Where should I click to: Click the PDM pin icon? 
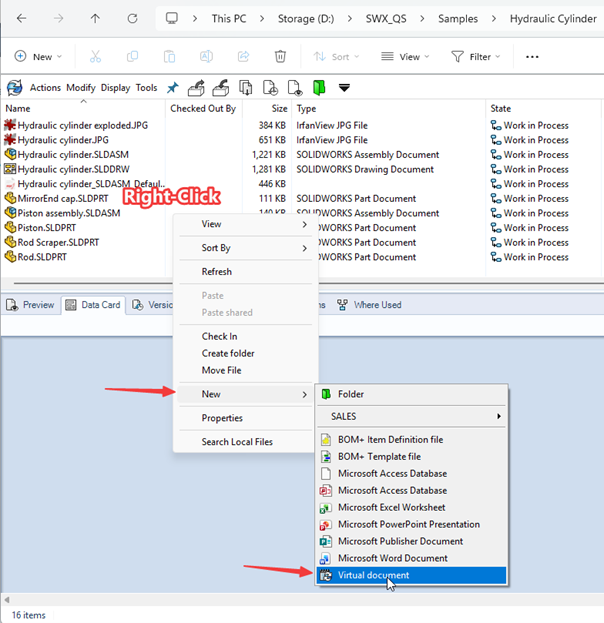point(172,87)
